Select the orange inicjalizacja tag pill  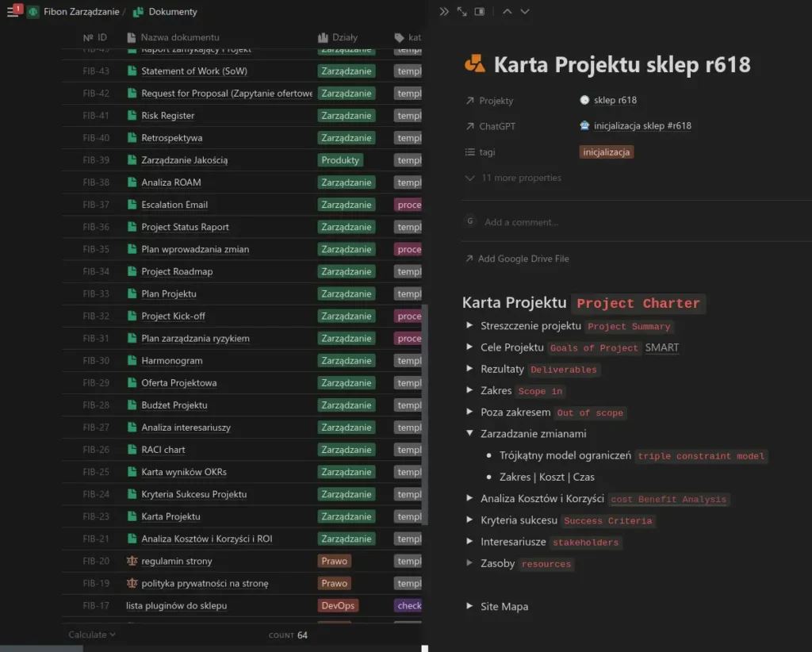click(x=606, y=151)
